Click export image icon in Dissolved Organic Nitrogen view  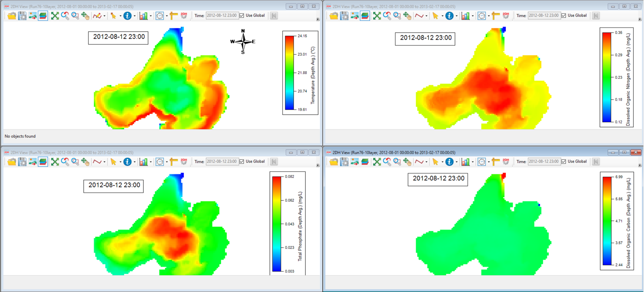[x=355, y=16]
